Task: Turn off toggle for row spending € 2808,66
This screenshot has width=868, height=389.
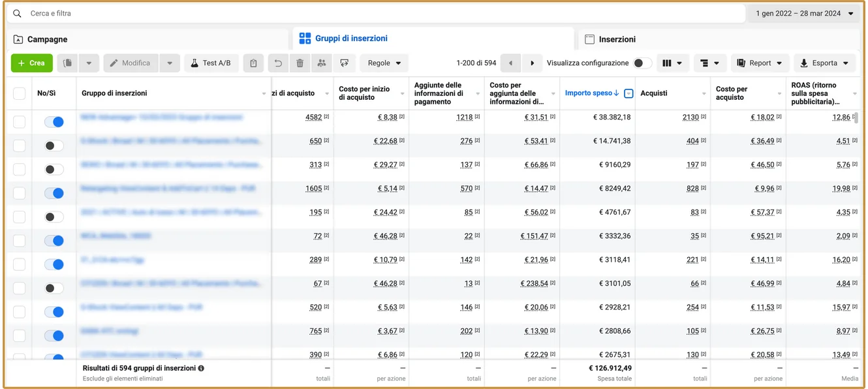Action: click(x=54, y=335)
